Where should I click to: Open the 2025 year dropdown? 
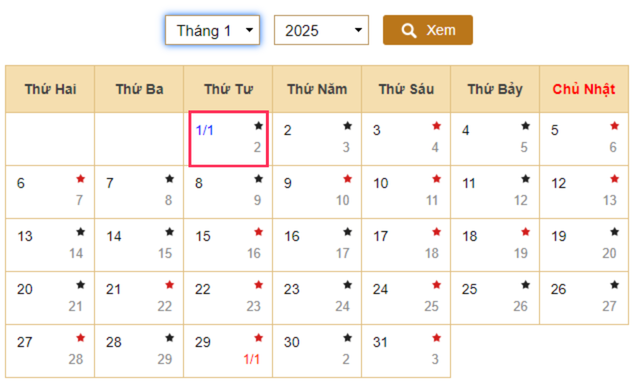pyautogui.click(x=321, y=30)
